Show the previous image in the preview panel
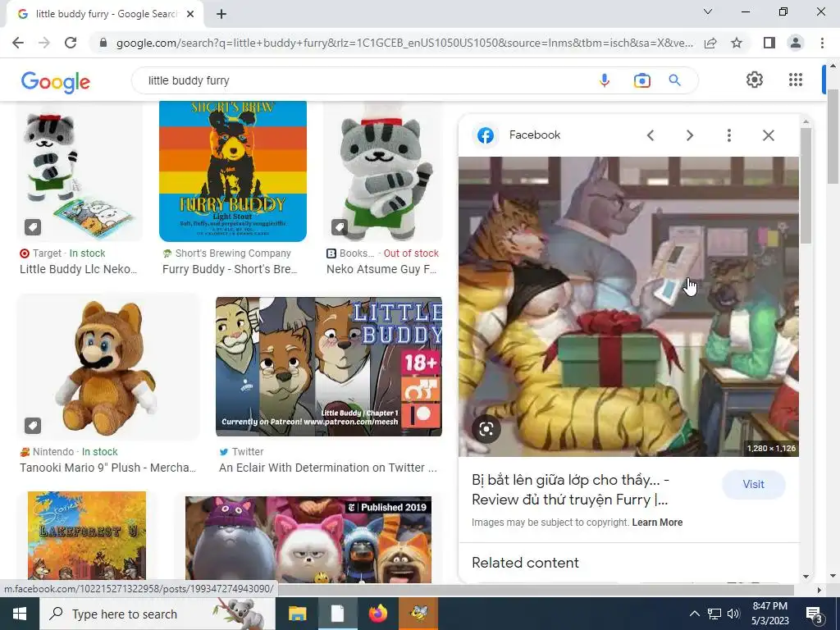This screenshot has width=840, height=630. 651,135
